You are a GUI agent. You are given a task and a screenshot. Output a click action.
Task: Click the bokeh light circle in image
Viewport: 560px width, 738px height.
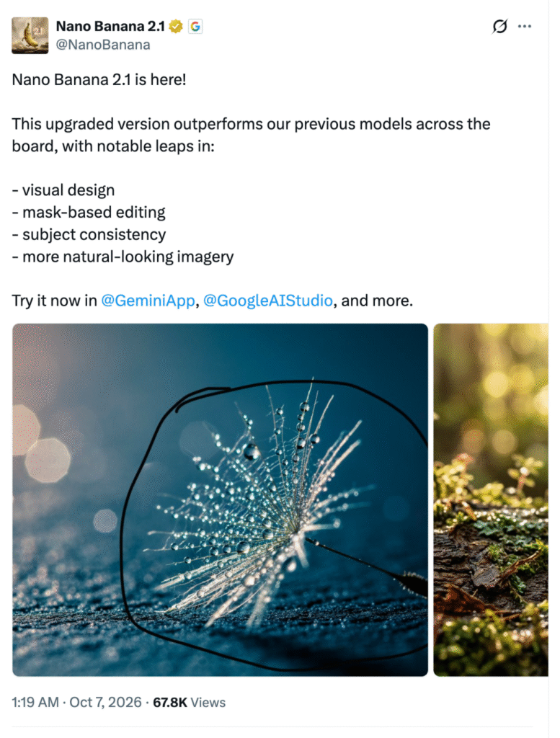click(48, 461)
